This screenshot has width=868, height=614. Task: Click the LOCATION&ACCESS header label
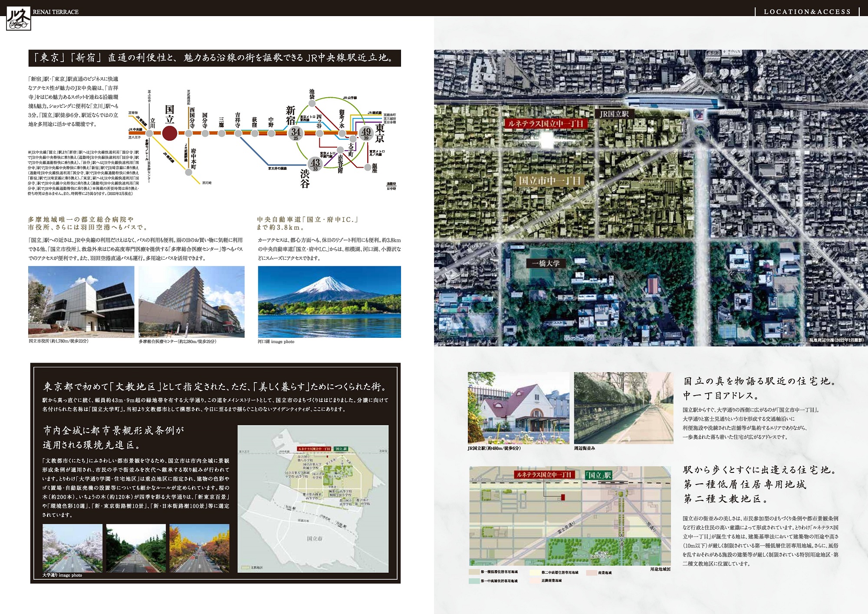[x=807, y=12]
